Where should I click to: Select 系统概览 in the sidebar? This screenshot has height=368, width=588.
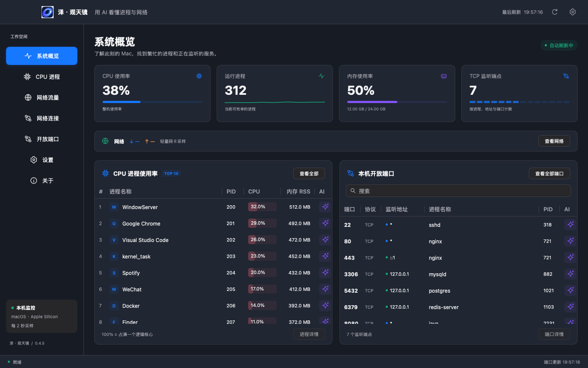(x=42, y=56)
